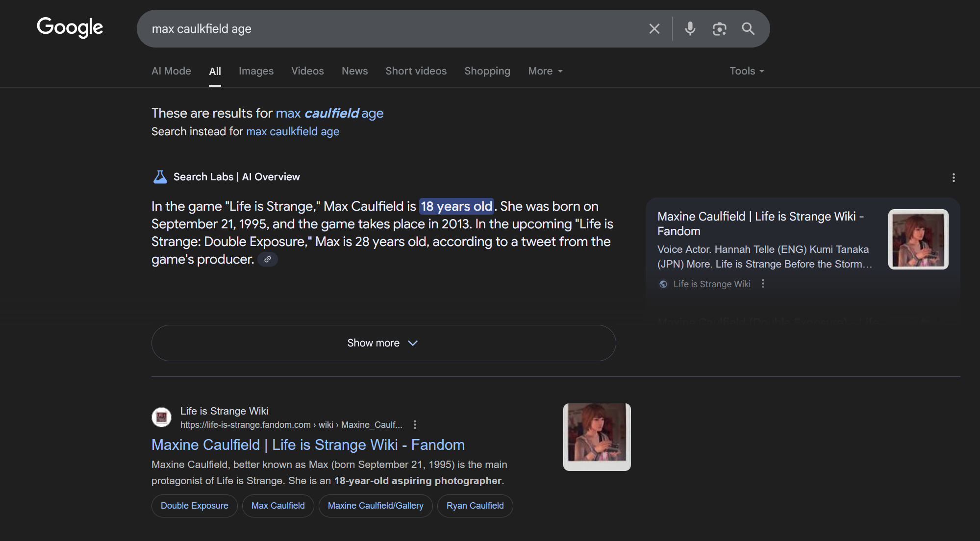Expand the More dropdown
The width and height of the screenshot is (980, 541).
coord(545,71)
